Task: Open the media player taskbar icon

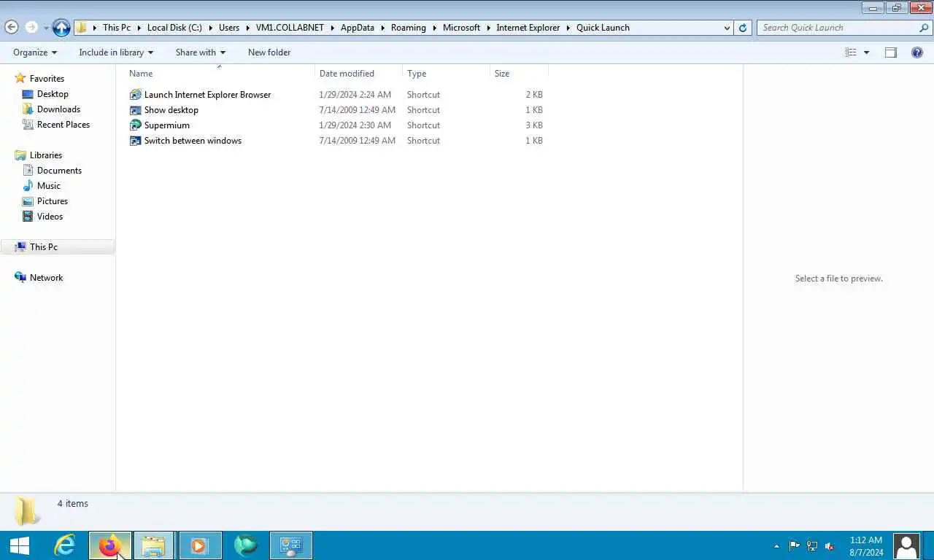Action: coord(199,545)
